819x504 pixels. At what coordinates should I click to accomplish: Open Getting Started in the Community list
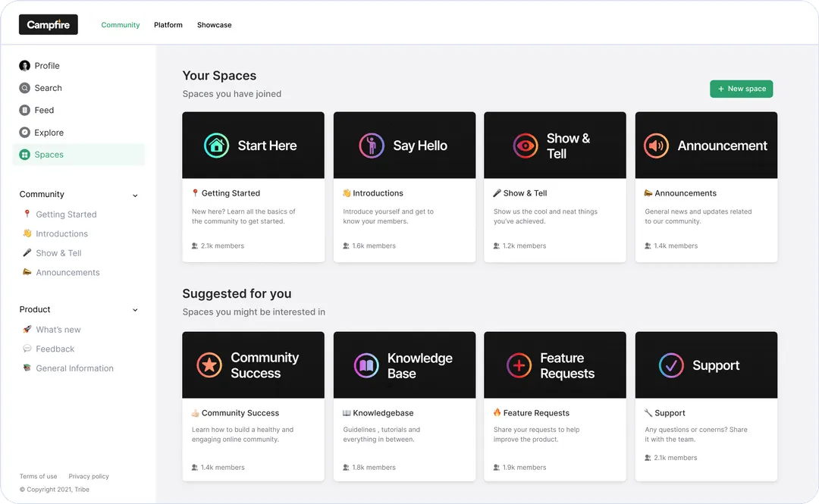(x=66, y=214)
